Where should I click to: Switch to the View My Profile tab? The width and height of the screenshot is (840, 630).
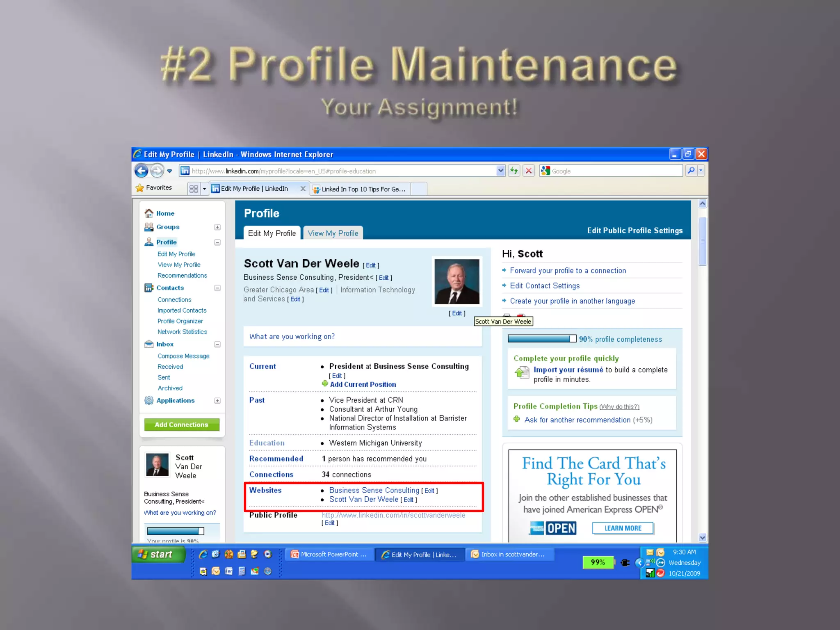[333, 233]
